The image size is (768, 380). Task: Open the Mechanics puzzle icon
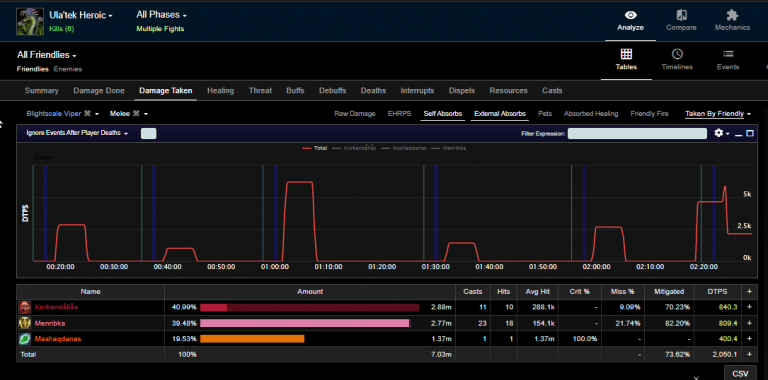click(x=732, y=15)
